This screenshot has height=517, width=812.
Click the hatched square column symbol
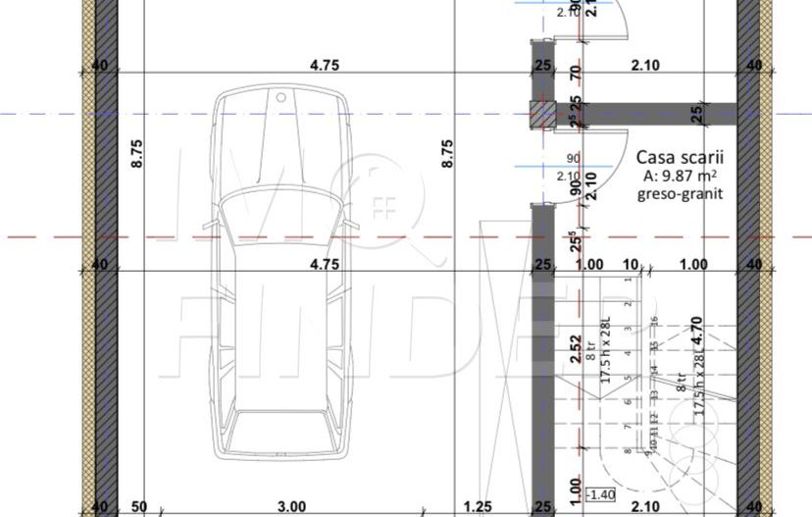tap(542, 114)
